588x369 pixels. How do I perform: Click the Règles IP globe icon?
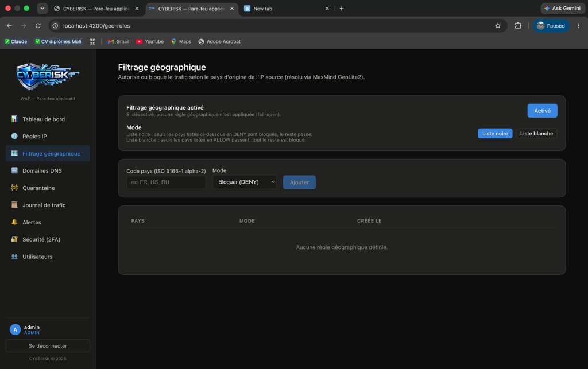(x=14, y=136)
